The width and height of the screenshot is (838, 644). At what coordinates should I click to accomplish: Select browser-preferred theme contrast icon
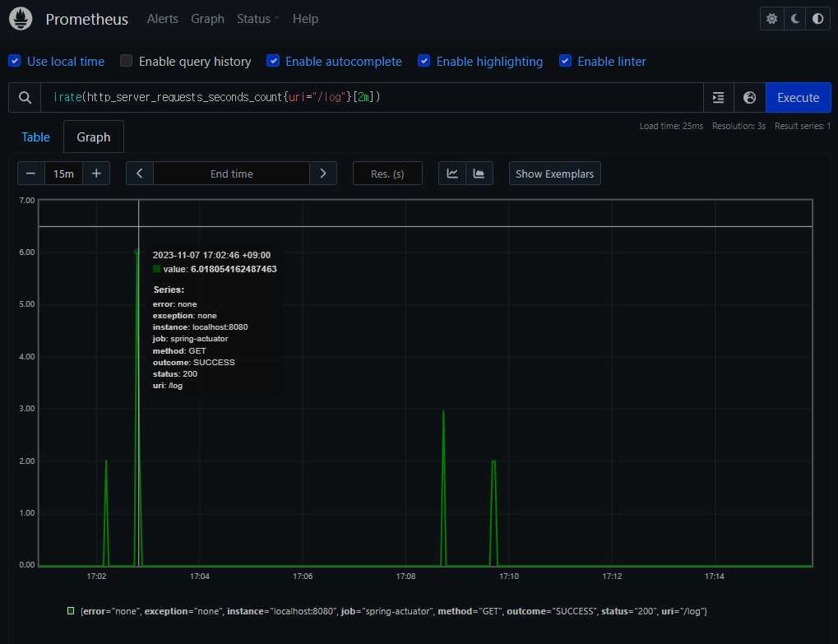[817, 19]
